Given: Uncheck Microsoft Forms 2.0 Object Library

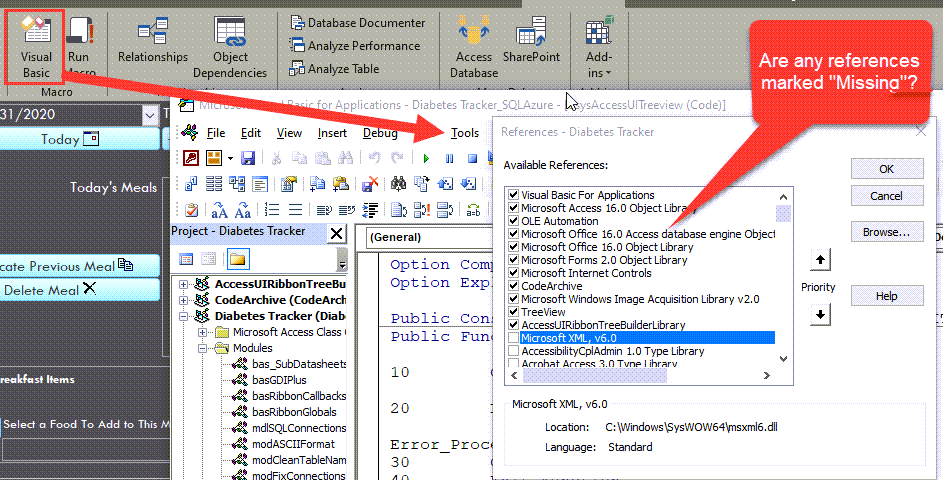Looking at the screenshot, I should [x=514, y=260].
